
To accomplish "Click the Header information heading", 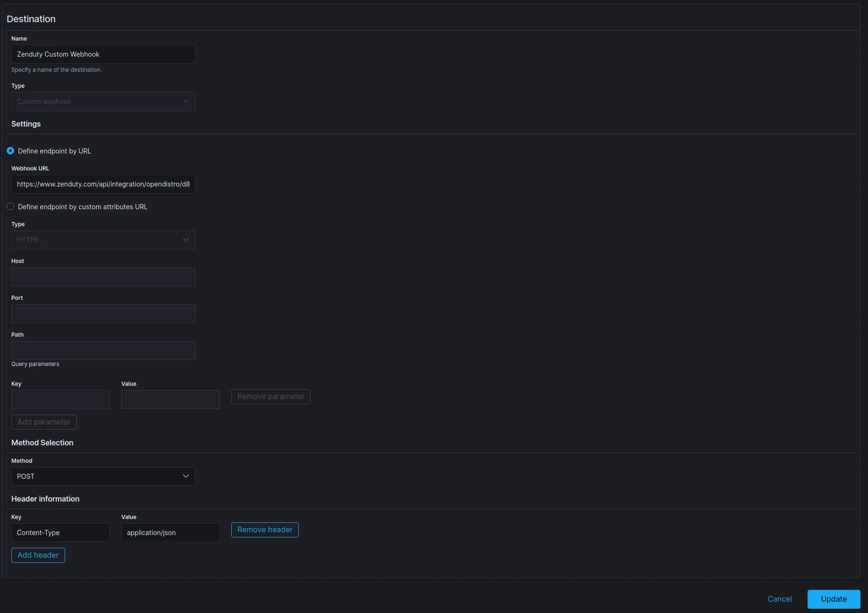I will [45, 499].
